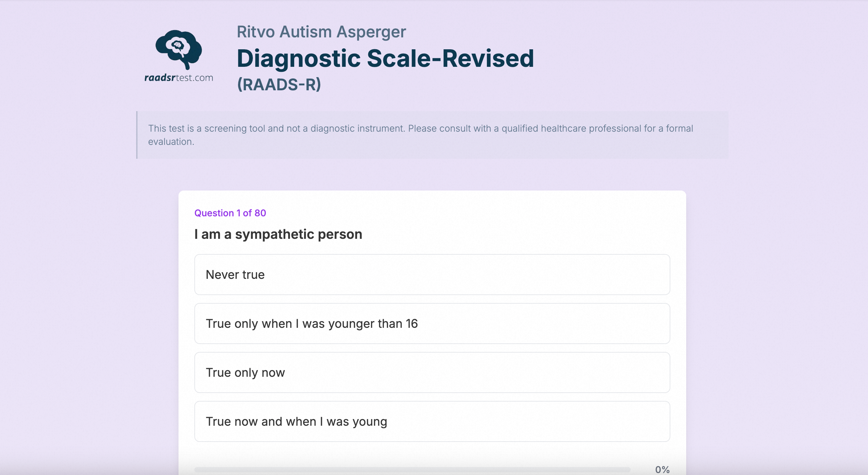Image resolution: width=868 pixels, height=475 pixels.
Task: Click the number 16 in the second answer
Action: pyautogui.click(x=412, y=323)
